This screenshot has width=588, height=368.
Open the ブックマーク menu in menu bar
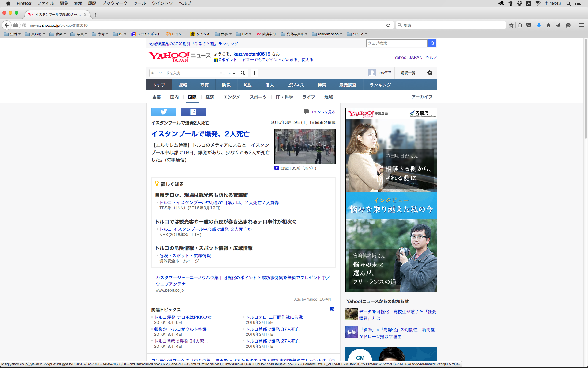click(x=115, y=3)
